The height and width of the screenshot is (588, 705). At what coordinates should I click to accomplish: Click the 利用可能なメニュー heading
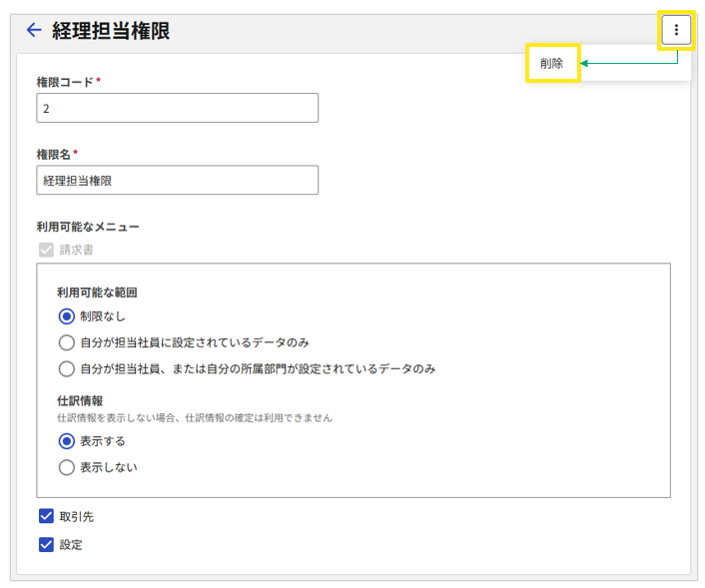tap(88, 227)
